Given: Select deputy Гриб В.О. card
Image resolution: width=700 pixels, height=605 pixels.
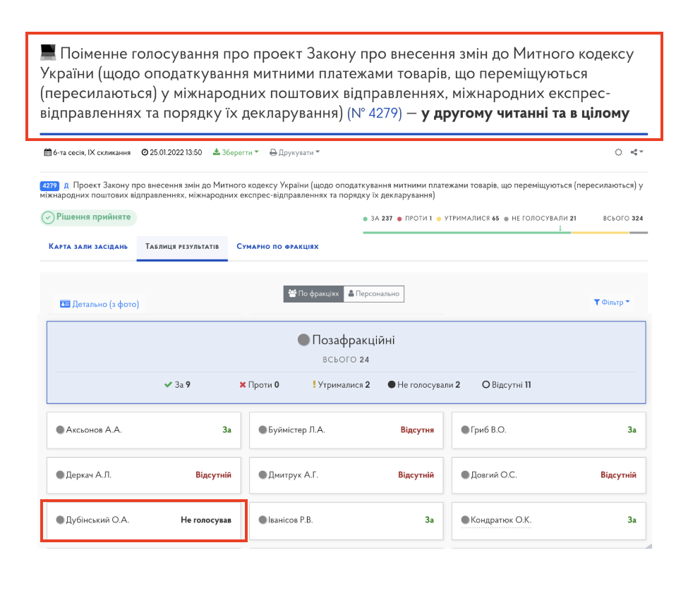Looking at the screenshot, I should (x=549, y=430).
